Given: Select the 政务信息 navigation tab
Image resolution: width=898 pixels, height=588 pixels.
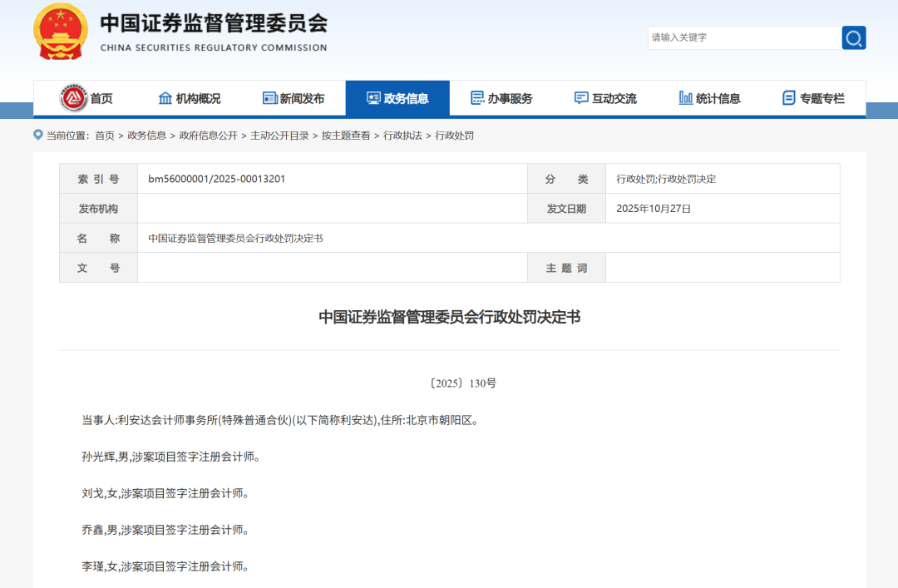Looking at the screenshot, I should [397, 99].
